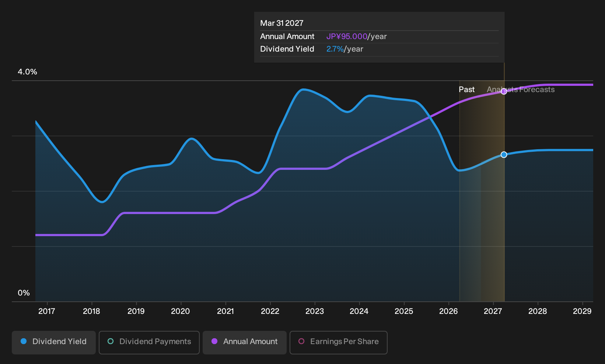Click the 2022 x-axis year label
The image size is (605, 364).
coord(270,311)
